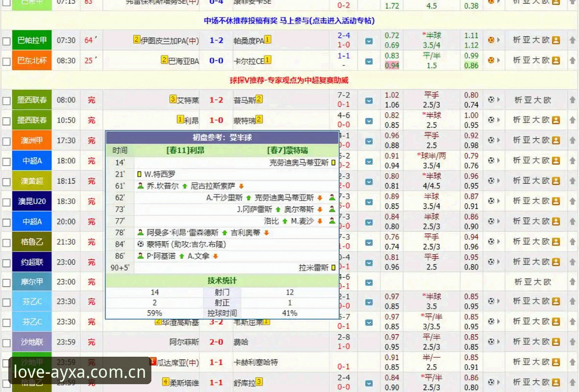Viewport: 579px width, 392px height.
Task: Pin 澳洲甲 match with up arrow
Action: [x=572, y=140]
